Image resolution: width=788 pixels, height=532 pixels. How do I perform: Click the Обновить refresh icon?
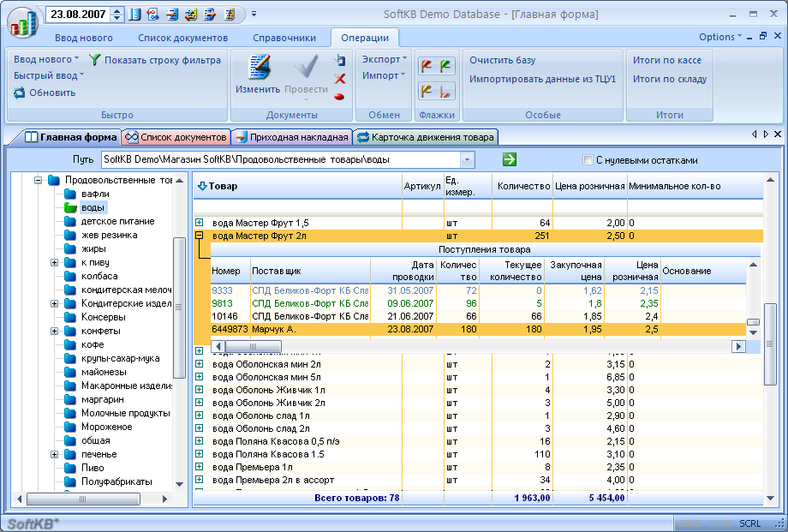19,93
